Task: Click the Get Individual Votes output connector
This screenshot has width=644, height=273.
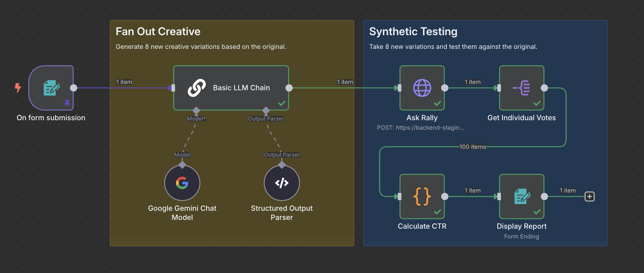Action: [x=544, y=88]
